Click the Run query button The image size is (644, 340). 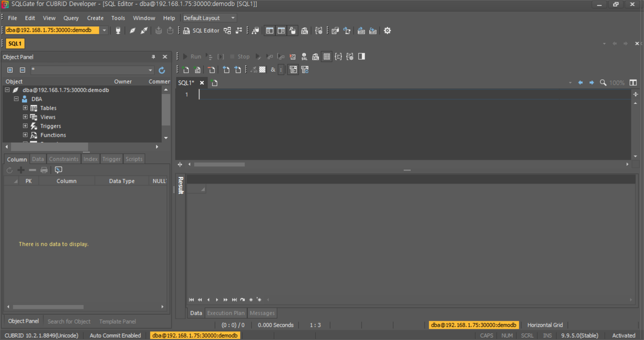point(192,57)
